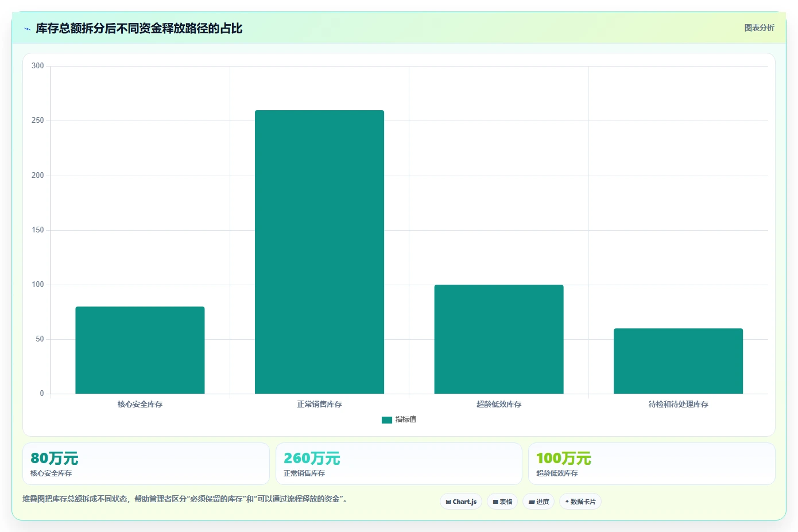Open the 100万元 超龄低效库存 data card

[x=652, y=464]
